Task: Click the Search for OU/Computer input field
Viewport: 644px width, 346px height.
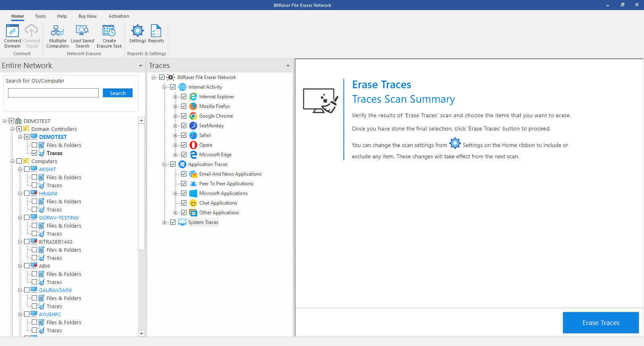Action: pyautogui.click(x=53, y=93)
